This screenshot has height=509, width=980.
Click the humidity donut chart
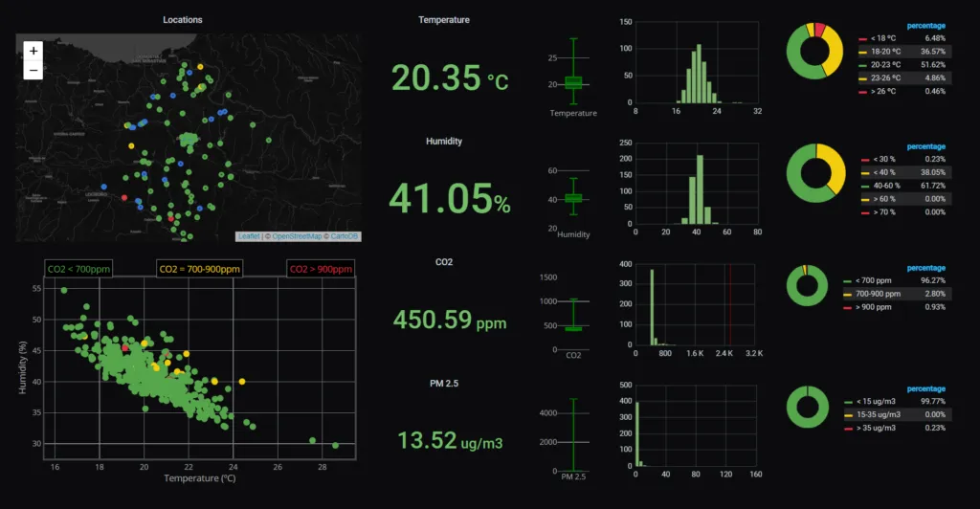tap(815, 173)
